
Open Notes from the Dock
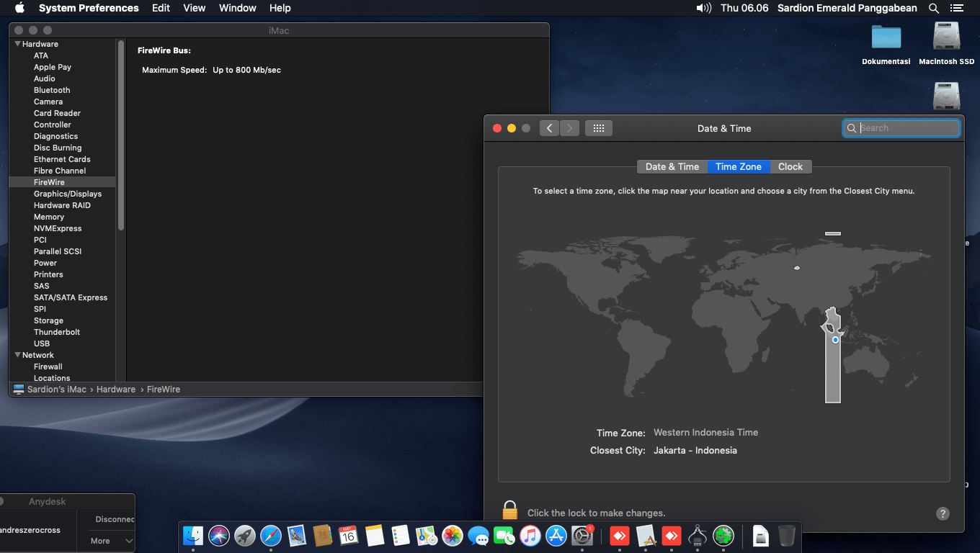click(375, 535)
